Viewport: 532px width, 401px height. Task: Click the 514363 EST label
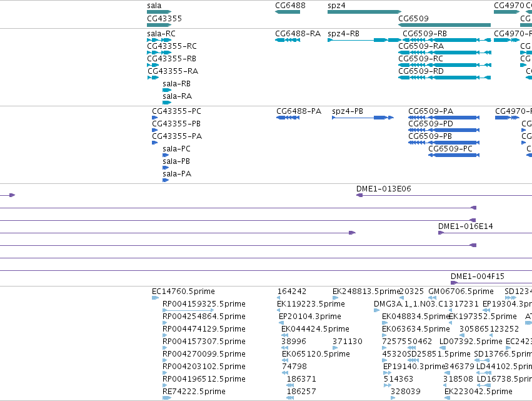pyautogui.click(x=398, y=379)
